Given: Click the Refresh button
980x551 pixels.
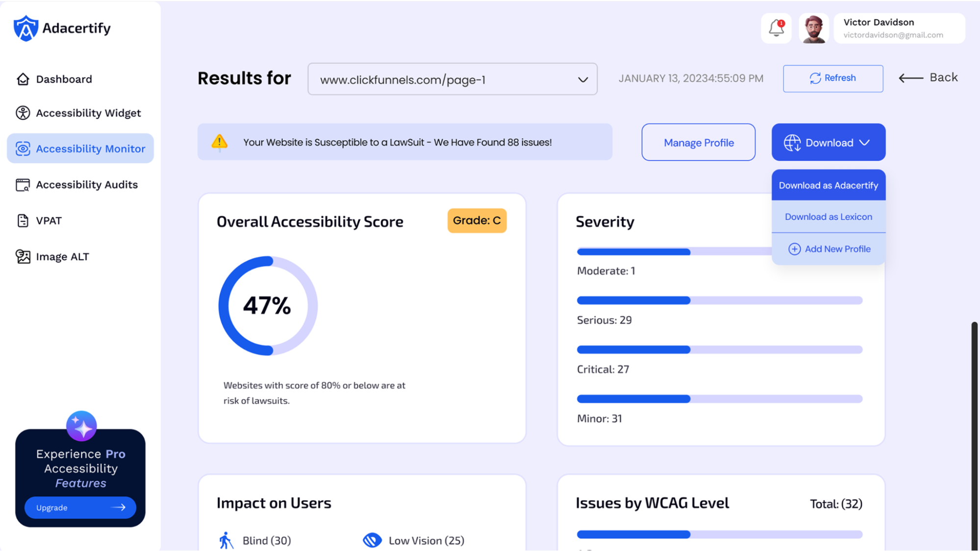Looking at the screenshot, I should tap(833, 79).
